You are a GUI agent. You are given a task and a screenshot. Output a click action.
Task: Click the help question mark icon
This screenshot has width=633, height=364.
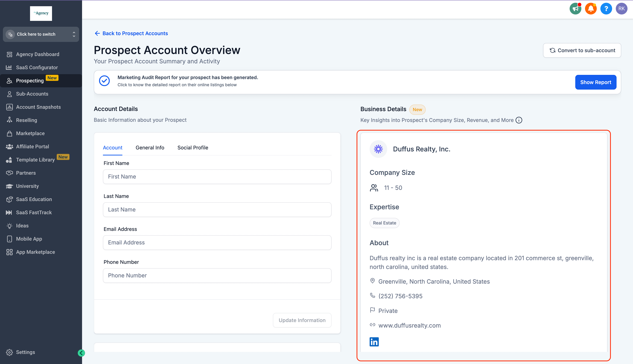606,9
